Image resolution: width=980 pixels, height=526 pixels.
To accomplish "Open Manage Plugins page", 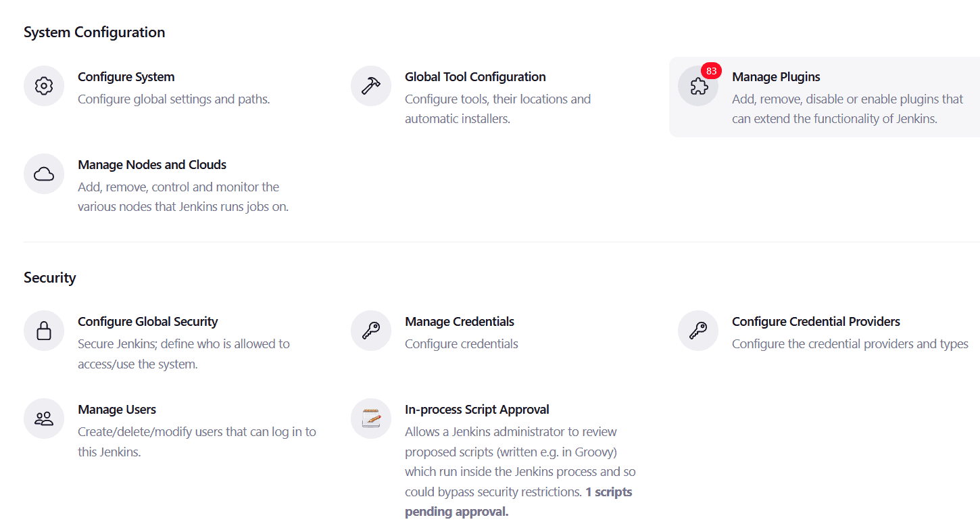I will (x=776, y=76).
